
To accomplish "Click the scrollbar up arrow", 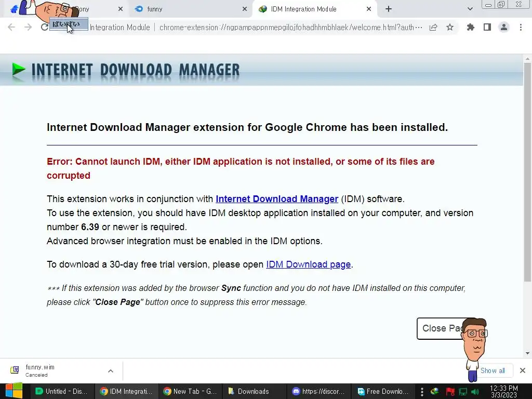I will [x=527, y=59].
